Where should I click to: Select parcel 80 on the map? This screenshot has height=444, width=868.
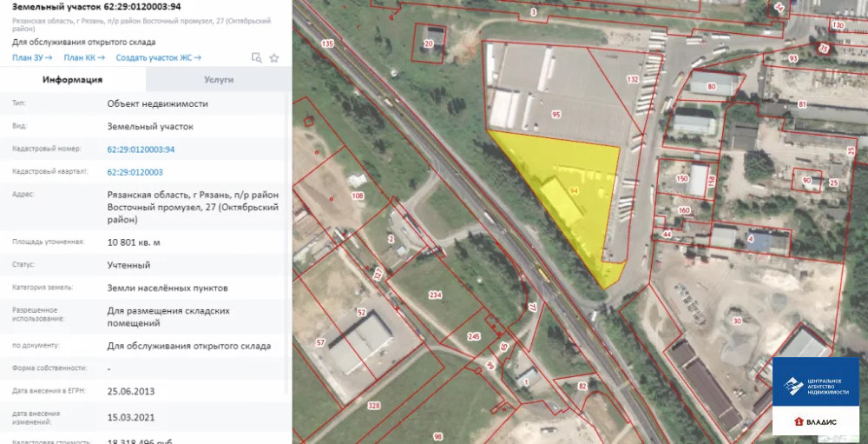[712, 87]
